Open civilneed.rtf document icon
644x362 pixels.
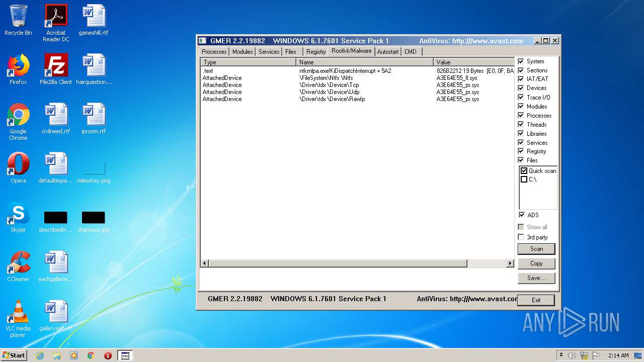(56, 119)
